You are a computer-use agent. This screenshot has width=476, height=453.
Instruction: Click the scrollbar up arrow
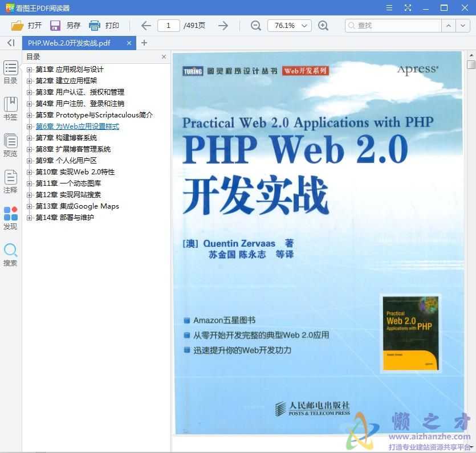click(471, 55)
